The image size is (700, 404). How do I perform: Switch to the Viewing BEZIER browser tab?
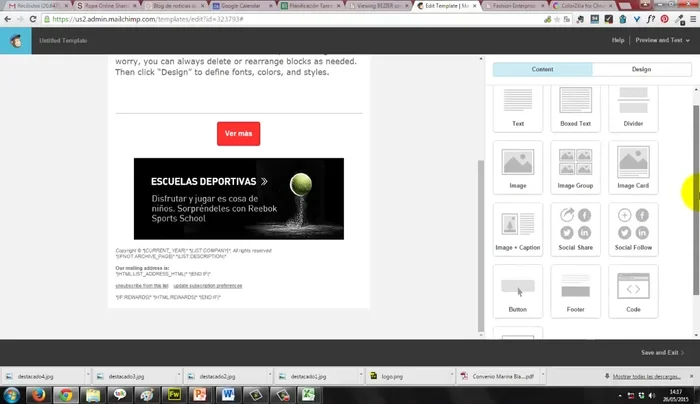click(378, 6)
